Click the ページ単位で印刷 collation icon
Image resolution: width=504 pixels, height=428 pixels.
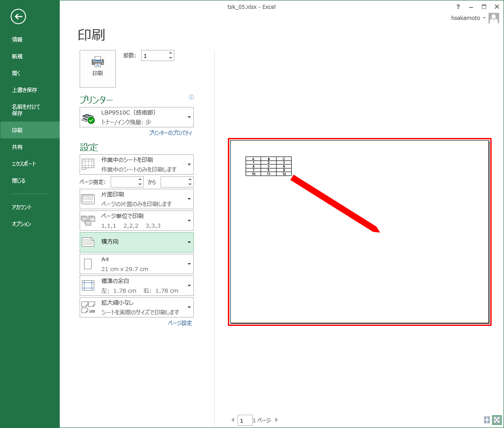click(88, 221)
